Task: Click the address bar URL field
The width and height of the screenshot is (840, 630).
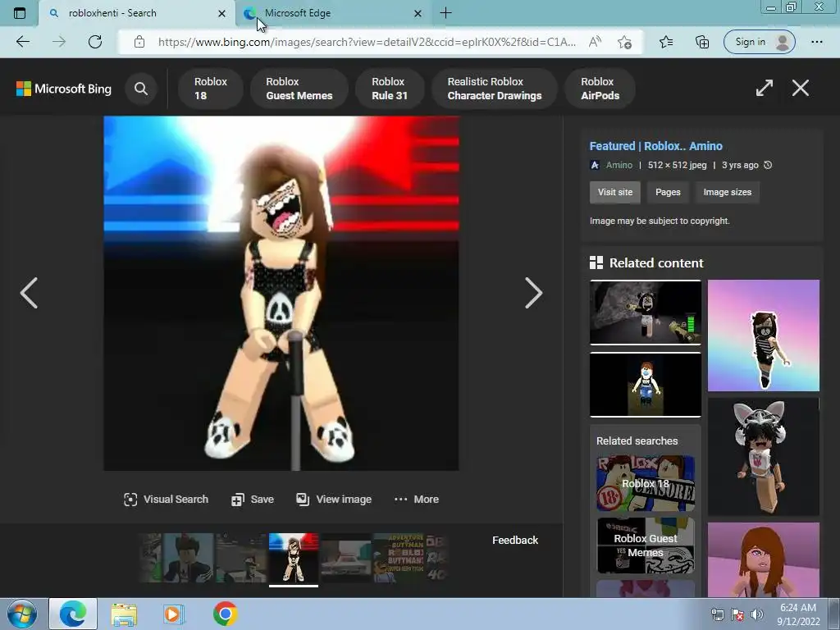Action: pyautogui.click(x=367, y=42)
